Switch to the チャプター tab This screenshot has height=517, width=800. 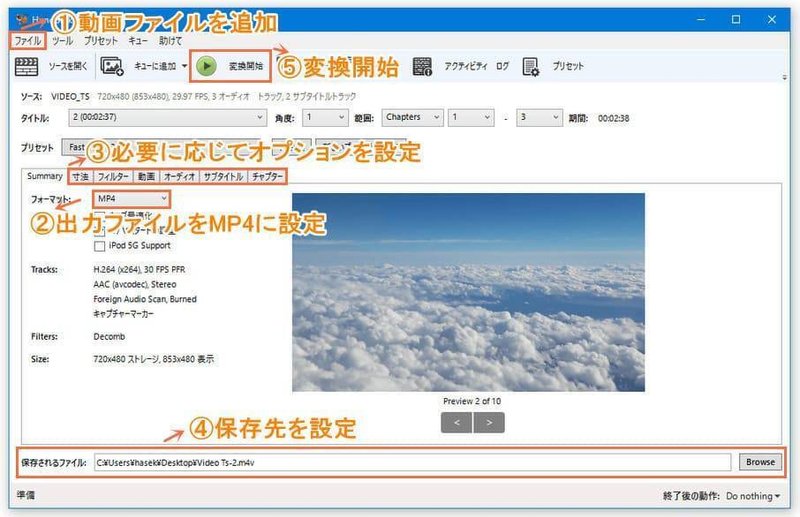(267, 177)
